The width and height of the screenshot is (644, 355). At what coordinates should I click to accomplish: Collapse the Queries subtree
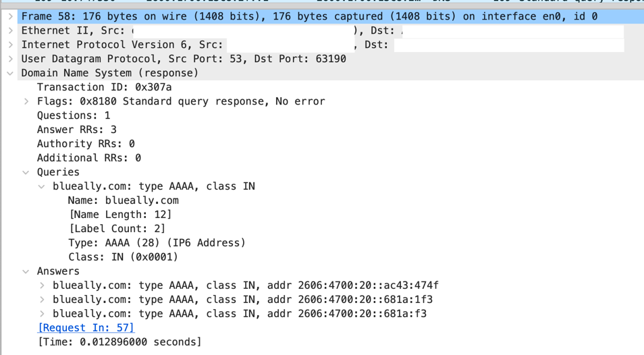[26, 172]
